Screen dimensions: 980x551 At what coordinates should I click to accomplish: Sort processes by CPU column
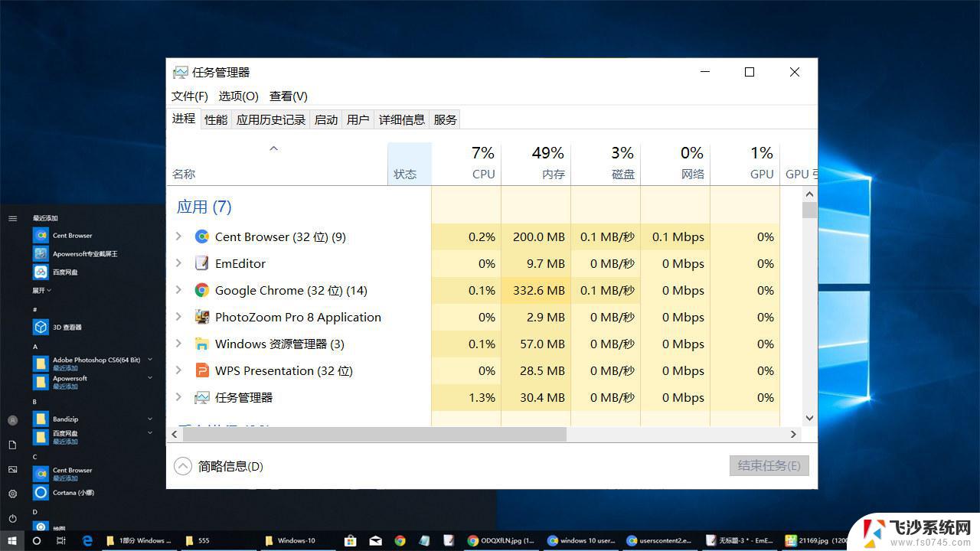pos(466,164)
